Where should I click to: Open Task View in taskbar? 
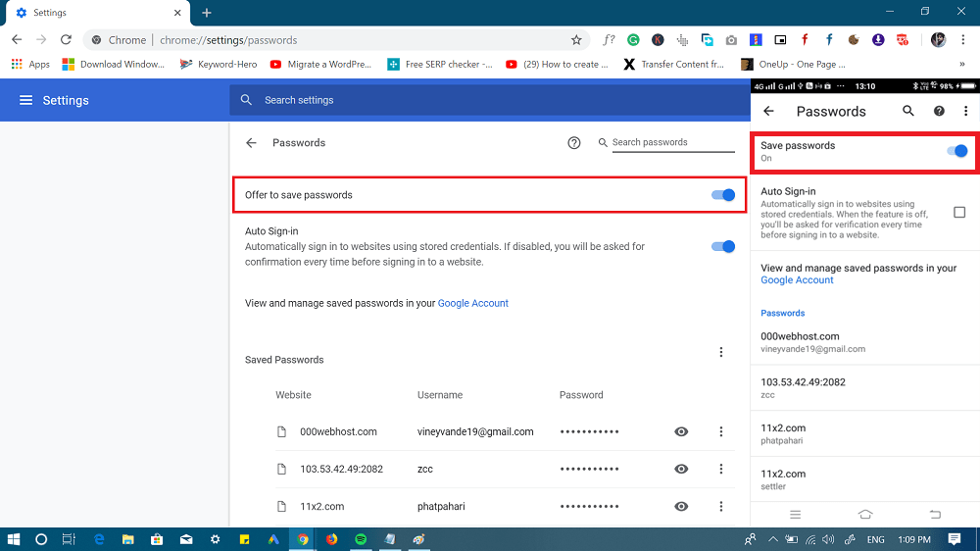[69, 539]
